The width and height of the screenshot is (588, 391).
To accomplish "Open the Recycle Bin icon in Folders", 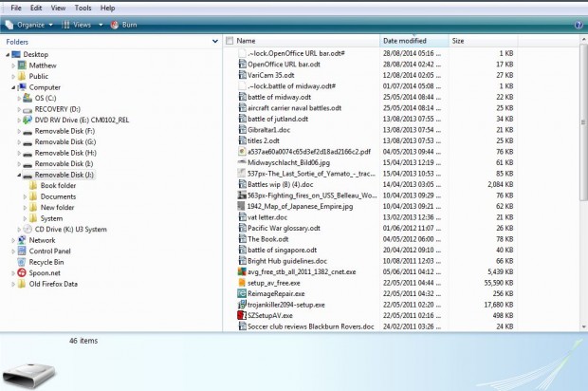I will [x=22, y=262].
